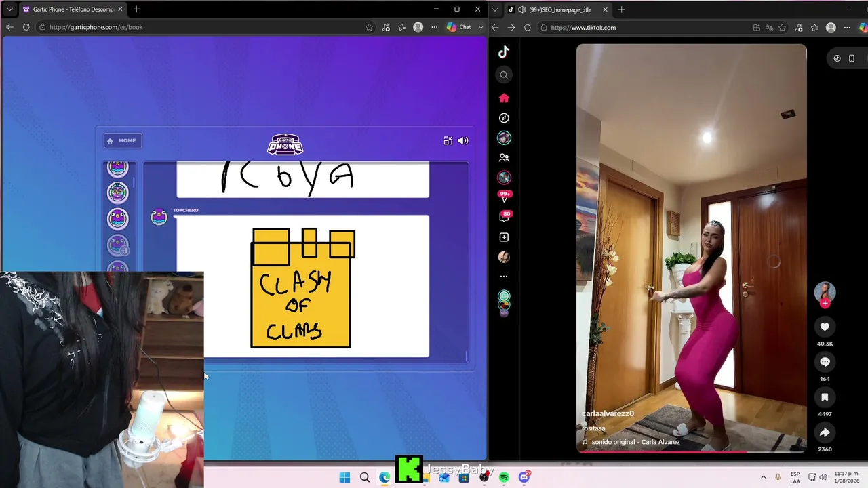Viewport: 868px width, 488px height.
Task: Expand the tab list dropdown in the TikTok window
Action: click(495, 9)
